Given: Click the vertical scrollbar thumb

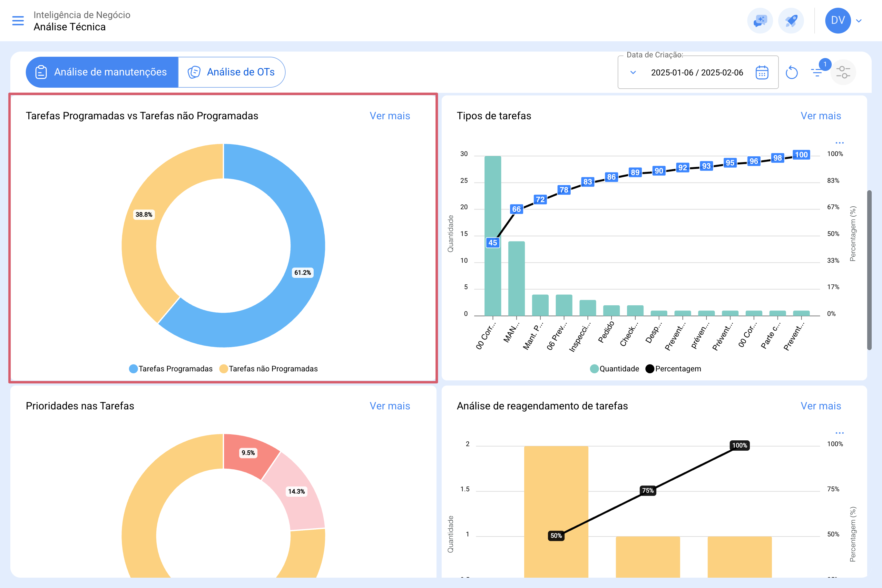Looking at the screenshot, I should 869,270.
